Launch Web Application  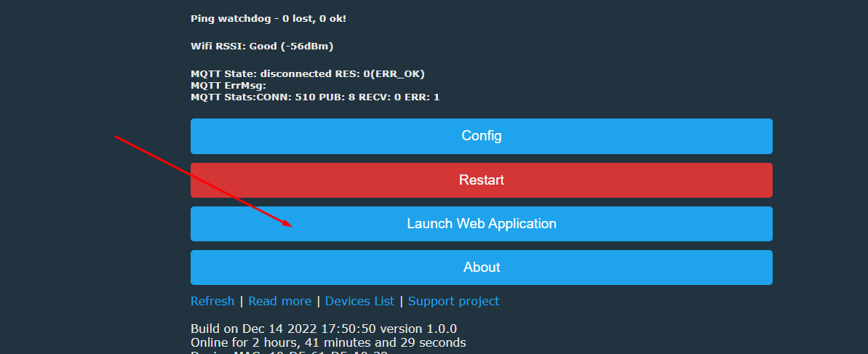coord(481,224)
